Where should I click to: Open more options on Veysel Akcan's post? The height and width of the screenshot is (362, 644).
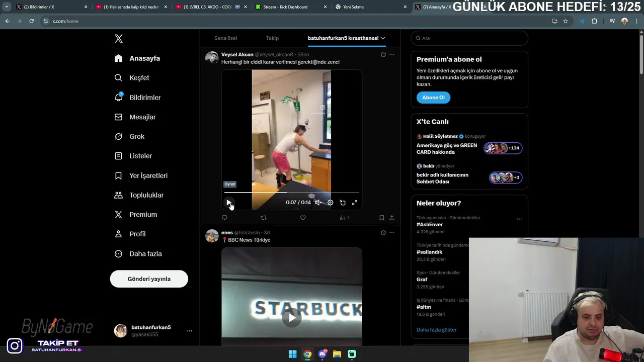click(x=392, y=55)
